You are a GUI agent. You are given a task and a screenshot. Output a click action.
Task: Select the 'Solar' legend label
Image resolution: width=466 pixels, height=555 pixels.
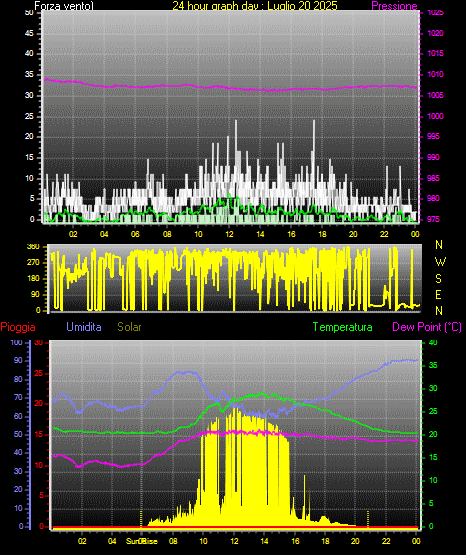click(x=129, y=327)
